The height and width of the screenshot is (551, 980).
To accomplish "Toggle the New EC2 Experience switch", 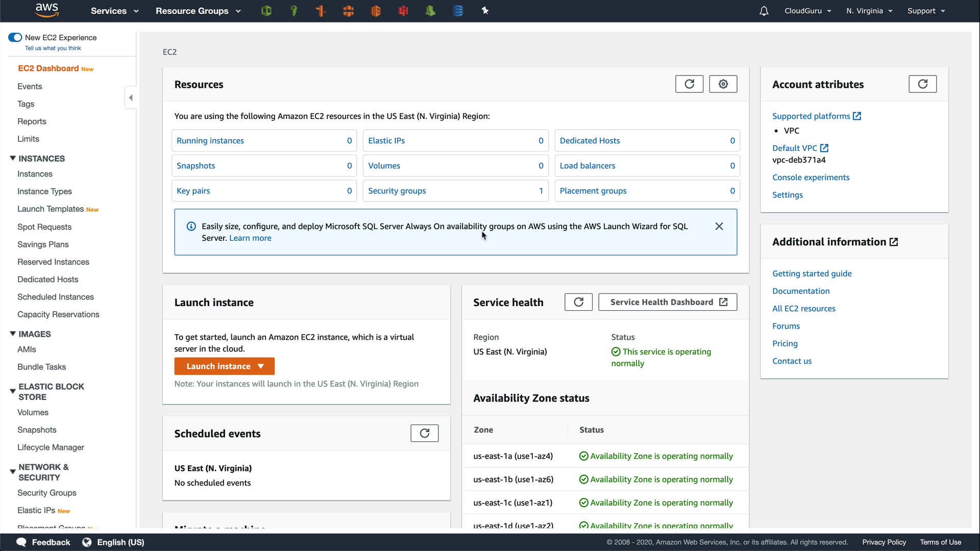I will [x=15, y=37].
